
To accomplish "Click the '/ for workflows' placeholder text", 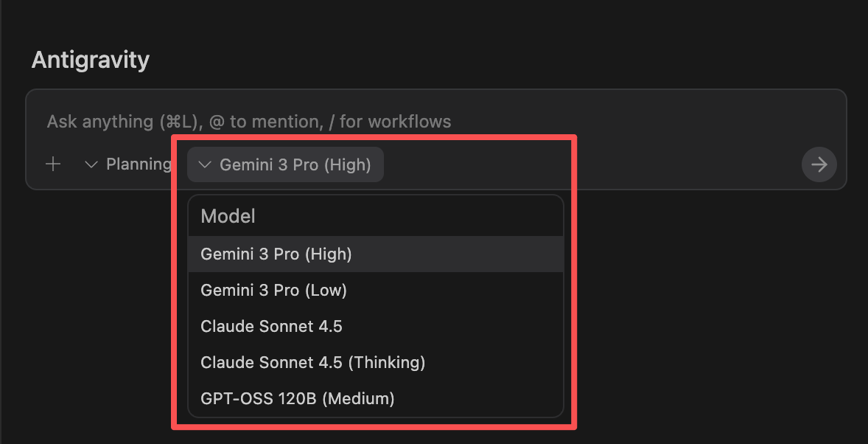I will pos(395,121).
